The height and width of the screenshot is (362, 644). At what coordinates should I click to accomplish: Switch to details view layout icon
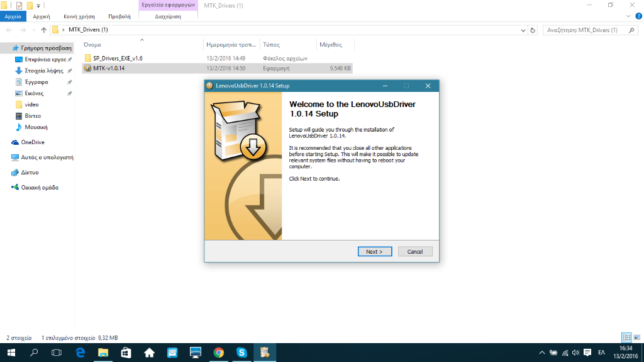[x=627, y=337]
